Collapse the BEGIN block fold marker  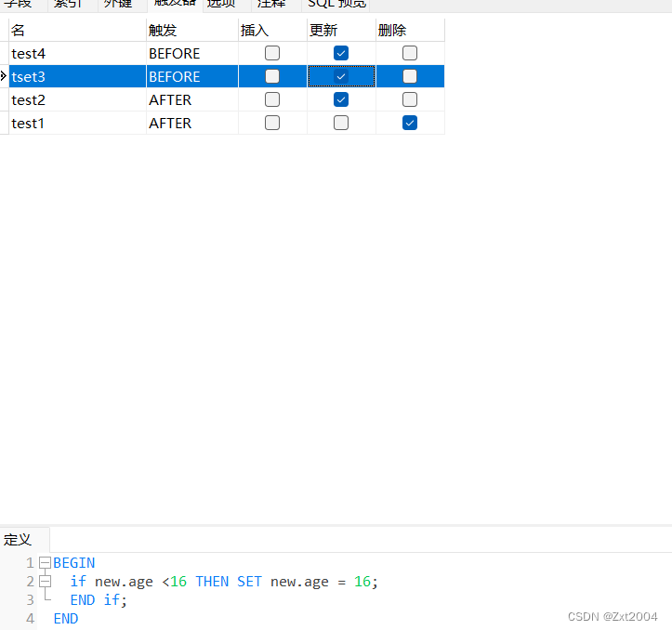tap(45, 563)
